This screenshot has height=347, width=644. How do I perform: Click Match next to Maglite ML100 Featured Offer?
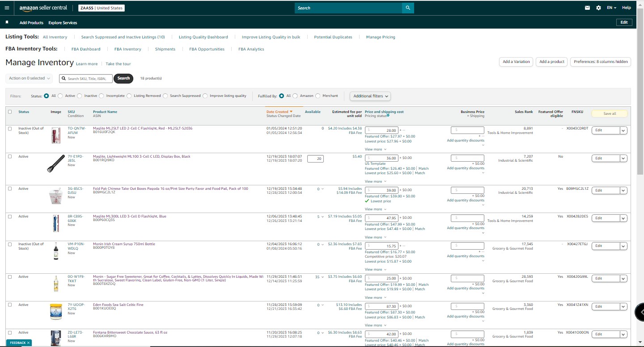coord(423,168)
